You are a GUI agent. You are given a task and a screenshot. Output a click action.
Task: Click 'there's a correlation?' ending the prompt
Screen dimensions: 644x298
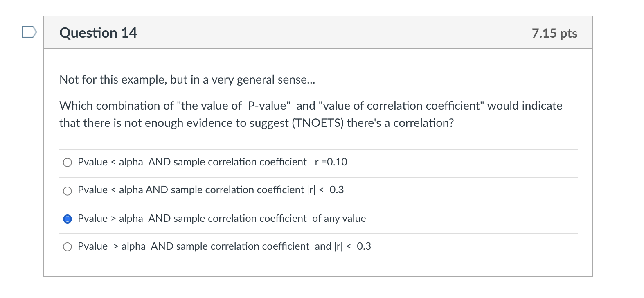click(401, 123)
